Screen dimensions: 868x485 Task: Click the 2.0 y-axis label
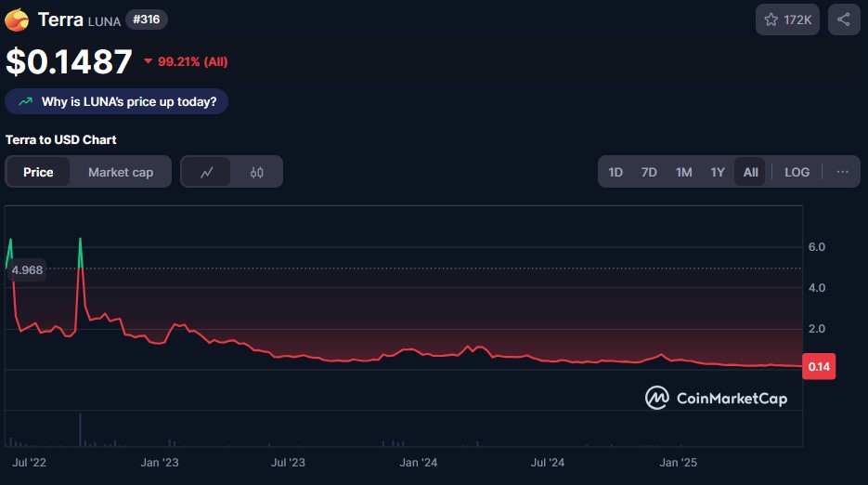click(817, 329)
